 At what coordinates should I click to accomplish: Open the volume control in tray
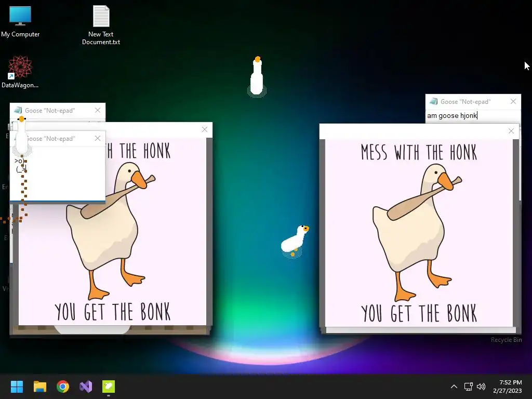tap(481, 387)
